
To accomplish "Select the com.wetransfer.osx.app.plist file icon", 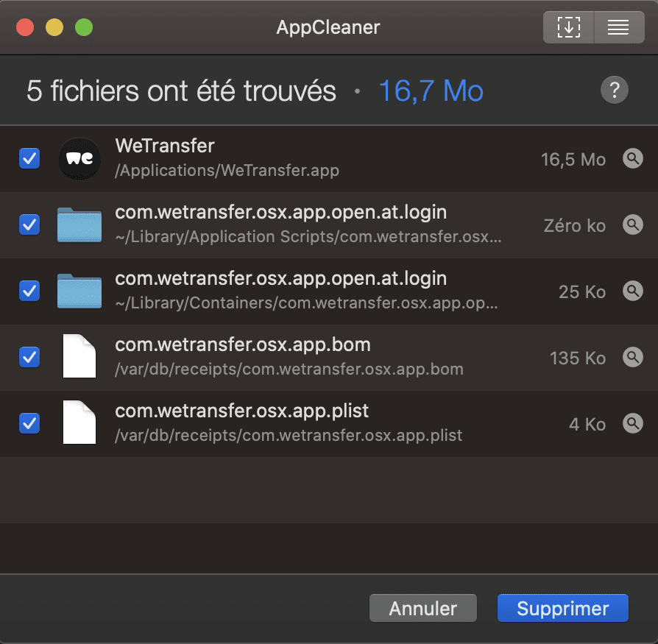I will pyautogui.click(x=79, y=422).
